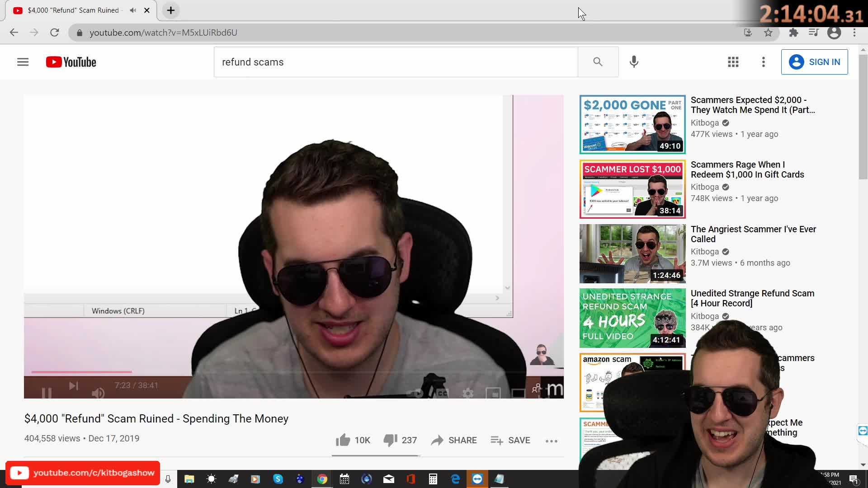Switch to theater mode
868x488 pixels.
coord(518,393)
